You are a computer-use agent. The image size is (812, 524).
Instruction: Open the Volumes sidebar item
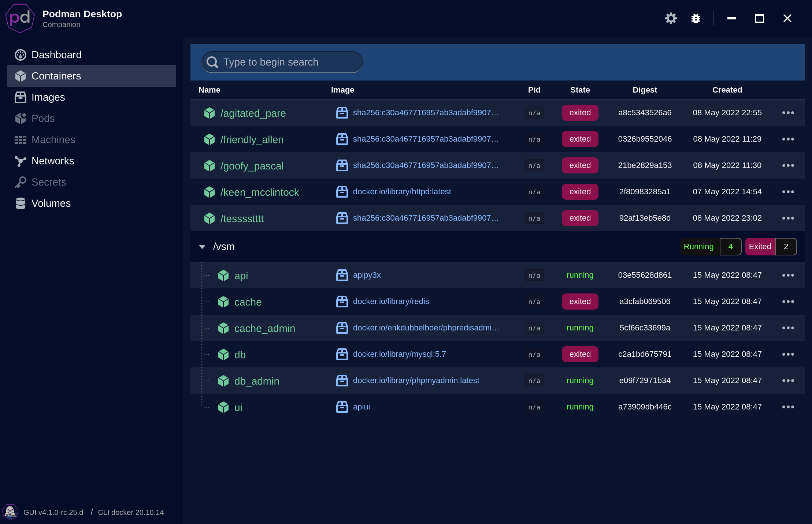click(51, 203)
